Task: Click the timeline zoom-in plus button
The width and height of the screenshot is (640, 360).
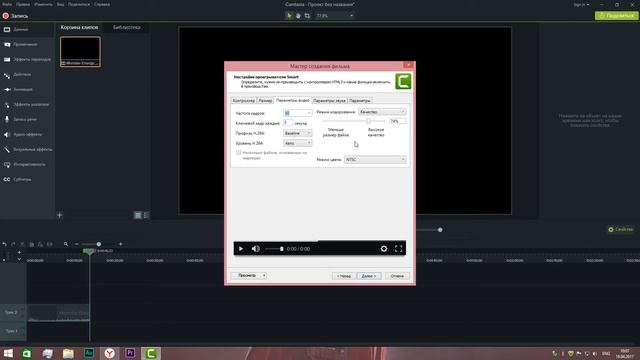Action: [x=120, y=244]
